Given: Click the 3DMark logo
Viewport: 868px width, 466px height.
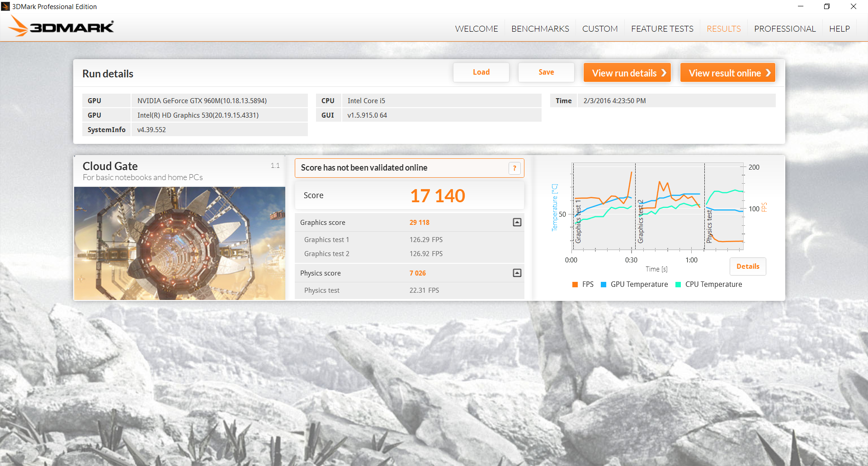Looking at the screenshot, I should click(x=61, y=27).
